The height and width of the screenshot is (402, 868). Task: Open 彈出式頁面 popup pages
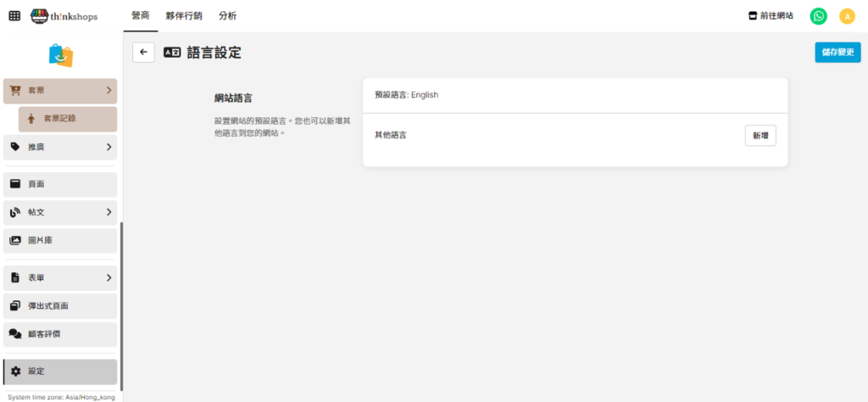60,306
